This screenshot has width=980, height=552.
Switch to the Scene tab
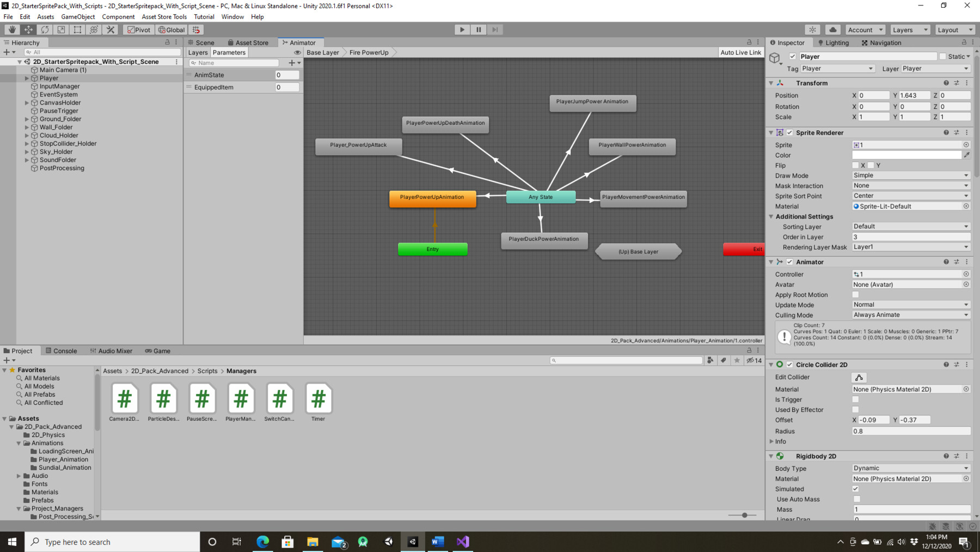pyautogui.click(x=201, y=43)
